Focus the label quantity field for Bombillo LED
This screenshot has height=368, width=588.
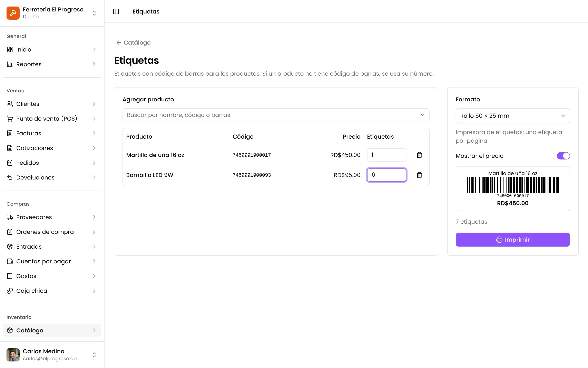click(386, 175)
